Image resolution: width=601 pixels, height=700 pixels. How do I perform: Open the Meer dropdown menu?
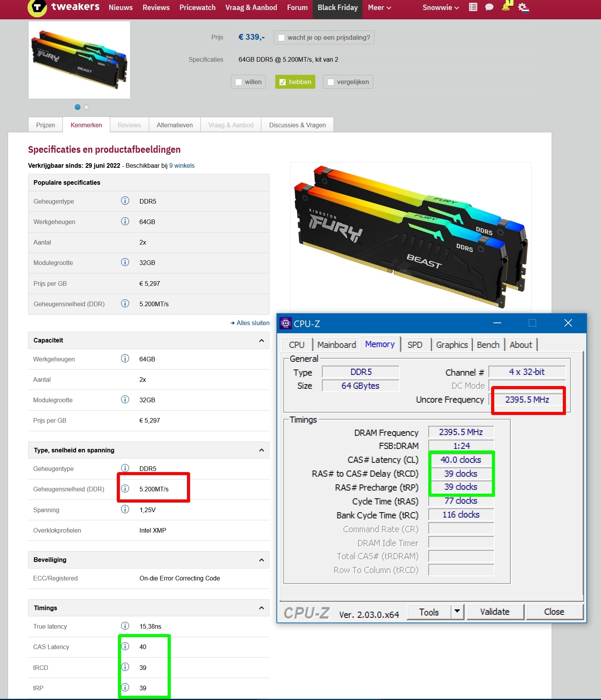(379, 8)
